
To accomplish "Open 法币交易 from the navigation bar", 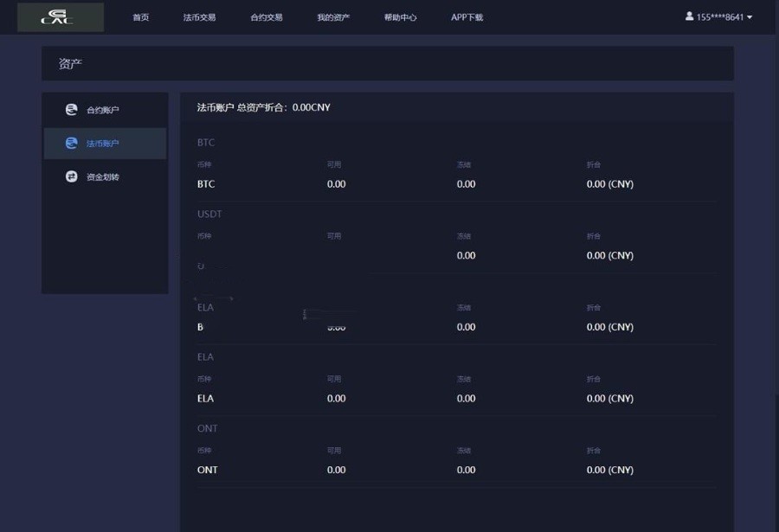I will [x=199, y=17].
